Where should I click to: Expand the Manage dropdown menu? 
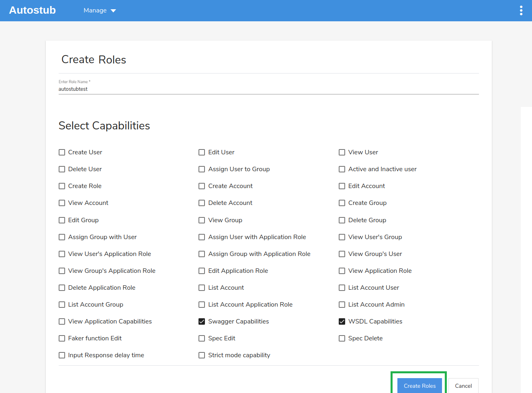pyautogui.click(x=100, y=10)
